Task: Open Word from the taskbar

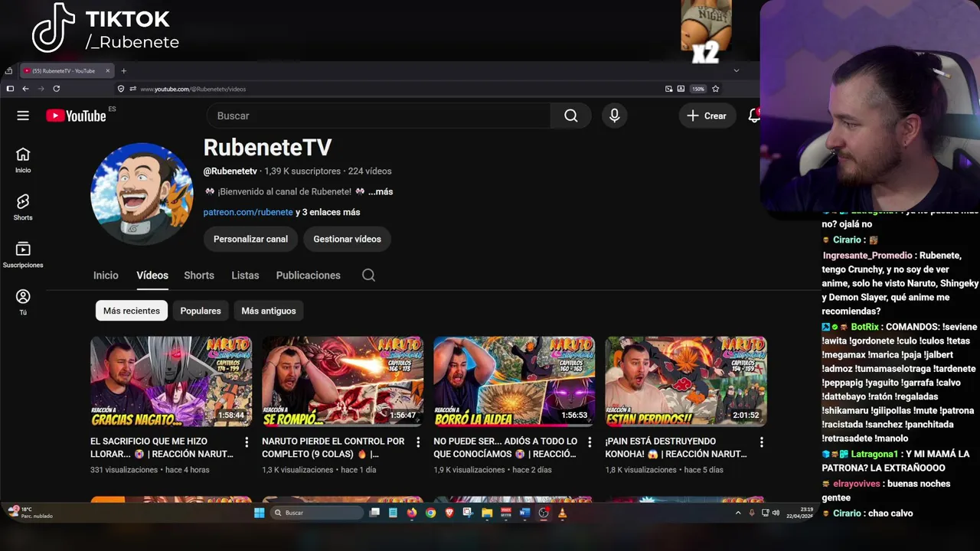Action: [x=524, y=513]
